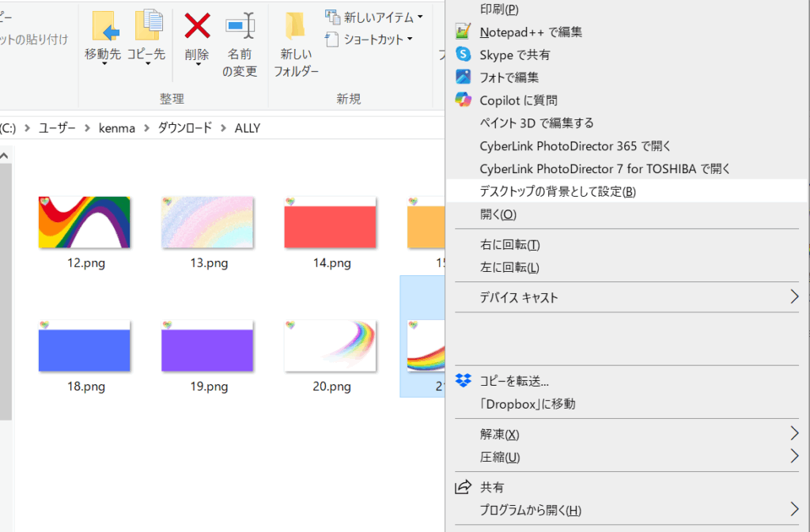This screenshot has width=810, height=532.
Task: Click the Copilot icon in context menu
Action: click(x=463, y=99)
